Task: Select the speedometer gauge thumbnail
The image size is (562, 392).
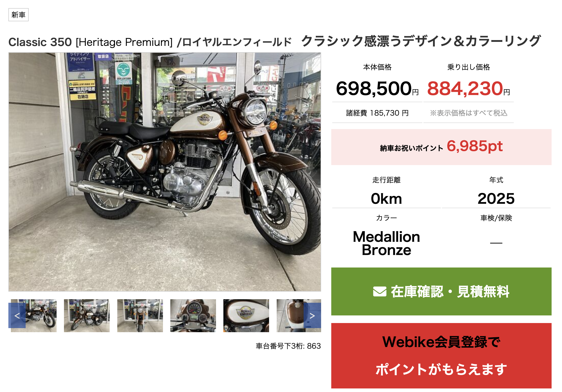Action: click(x=193, y=315)
